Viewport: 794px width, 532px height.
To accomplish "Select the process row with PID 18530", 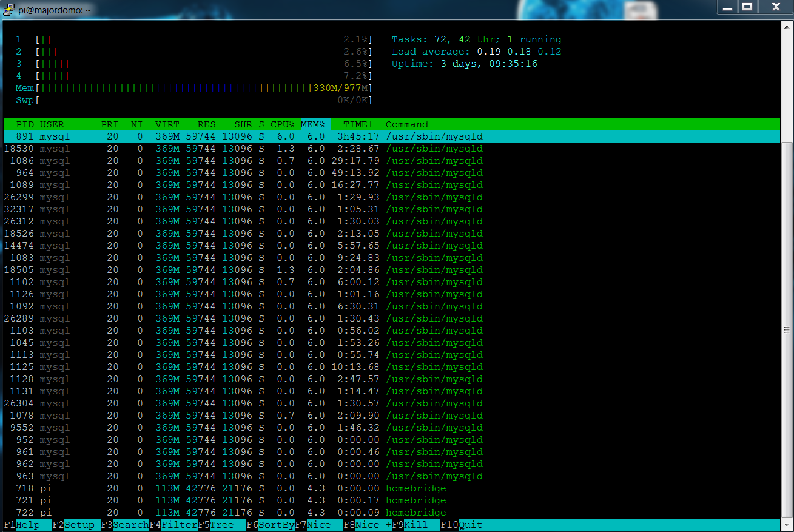I will pos(391,149).
